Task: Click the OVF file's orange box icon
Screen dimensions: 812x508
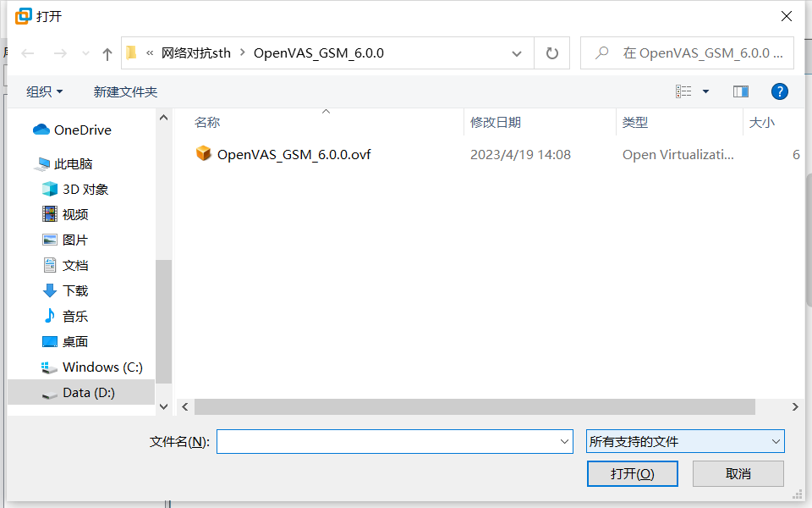Action: point(204,153)
